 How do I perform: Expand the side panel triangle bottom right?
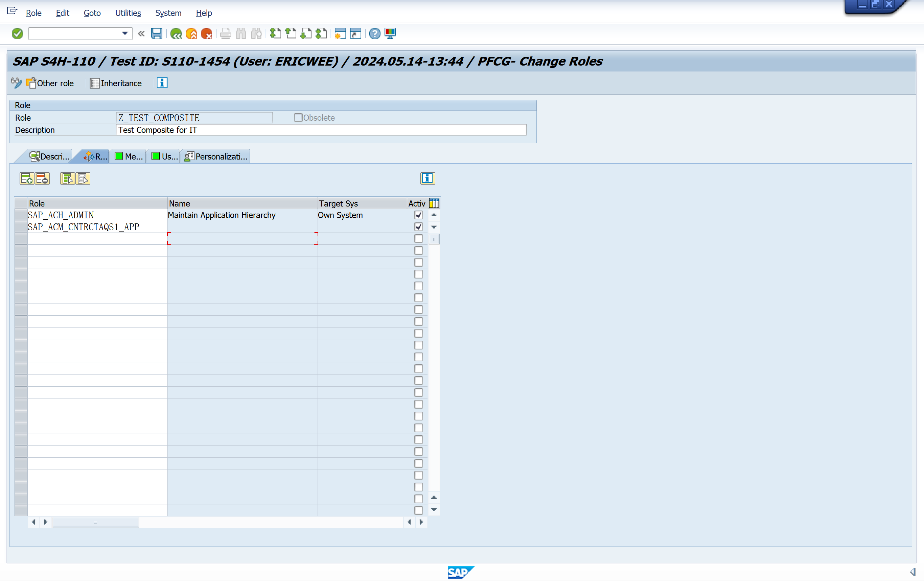pos(912,572)
